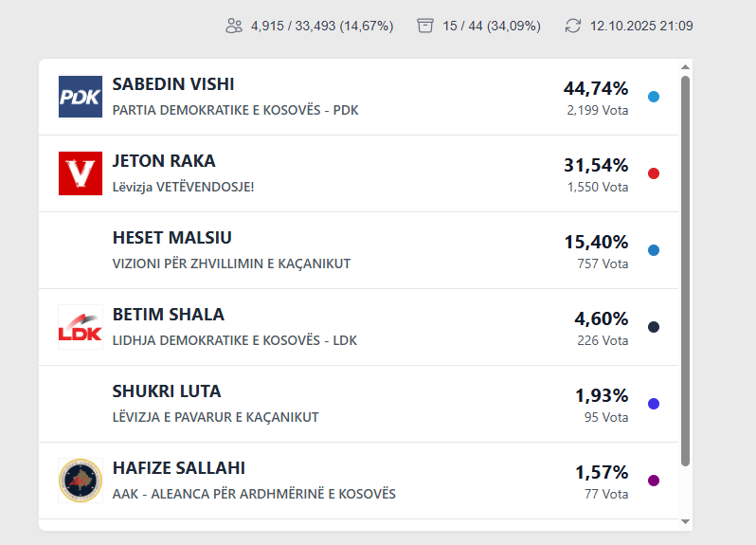Click the AAK party emblem

point(81,481)
